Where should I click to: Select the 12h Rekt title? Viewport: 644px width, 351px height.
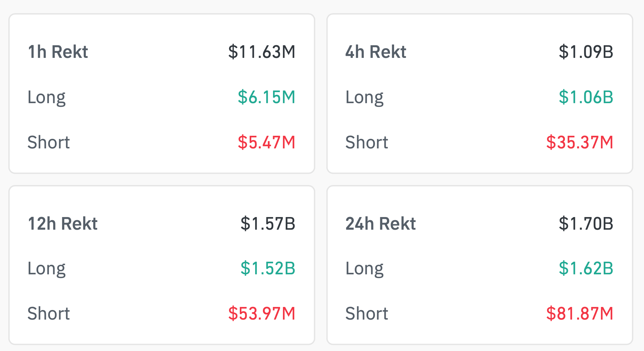click(x=62, y=224)
